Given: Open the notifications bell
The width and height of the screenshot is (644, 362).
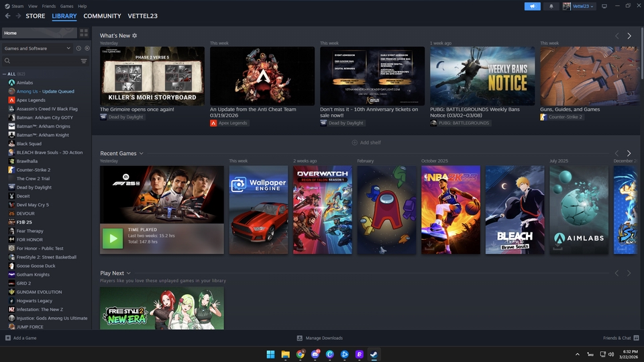Looking at the screenshot, I should [x=551, y=6].
